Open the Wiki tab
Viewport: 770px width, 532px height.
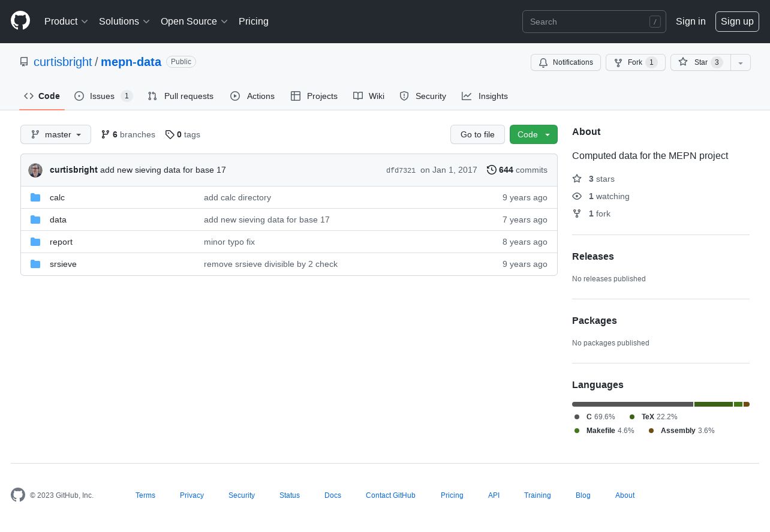[369, 96]
